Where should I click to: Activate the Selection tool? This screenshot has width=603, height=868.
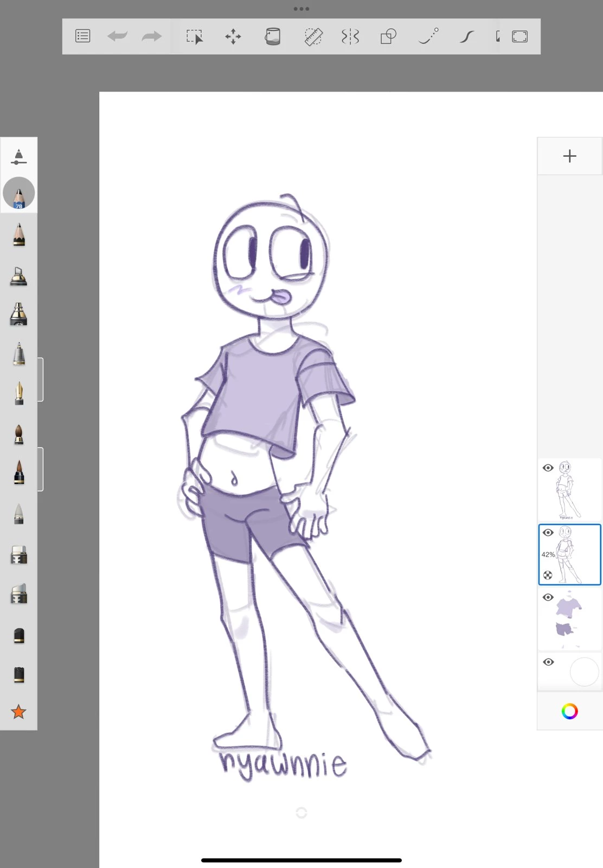(x=194, y=36)
